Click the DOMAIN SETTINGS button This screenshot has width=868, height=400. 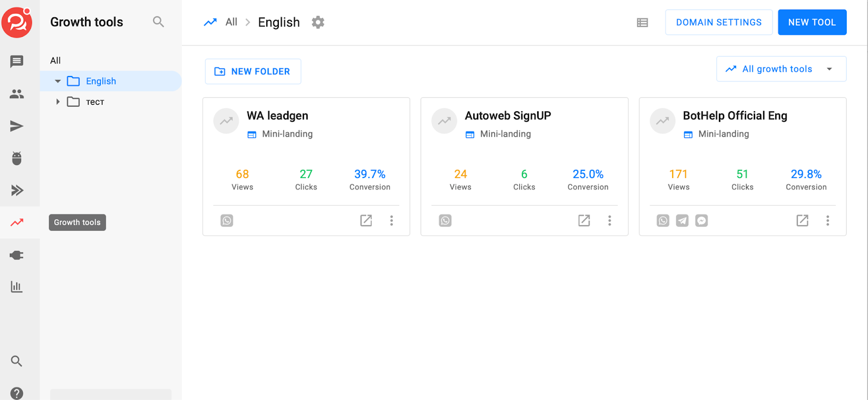point(718,22)
